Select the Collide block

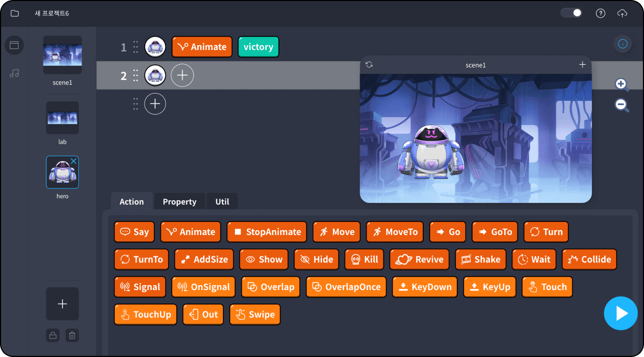590,260
